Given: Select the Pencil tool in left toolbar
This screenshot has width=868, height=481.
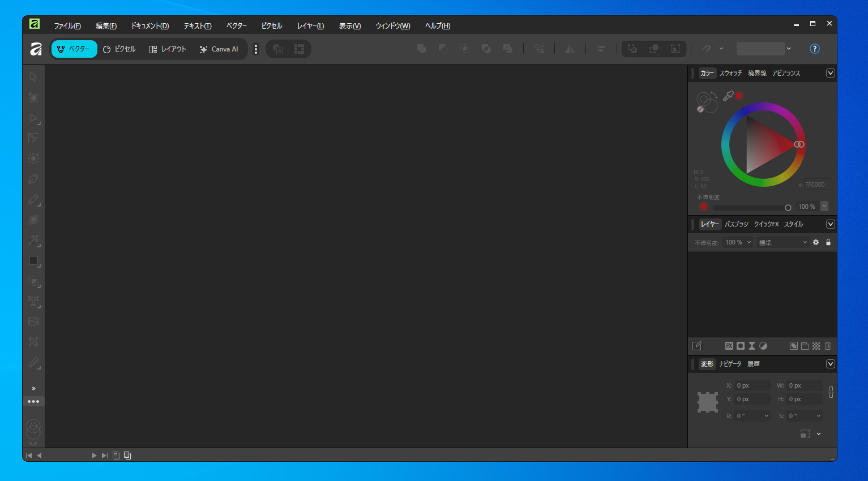Looking at the screenshot, I should 33,199.
